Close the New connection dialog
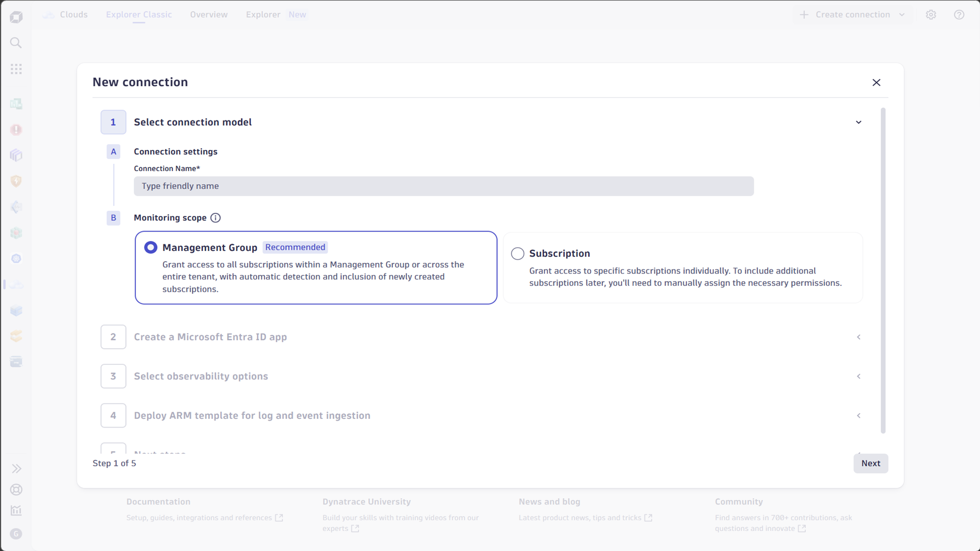 (x=876, y=83)
